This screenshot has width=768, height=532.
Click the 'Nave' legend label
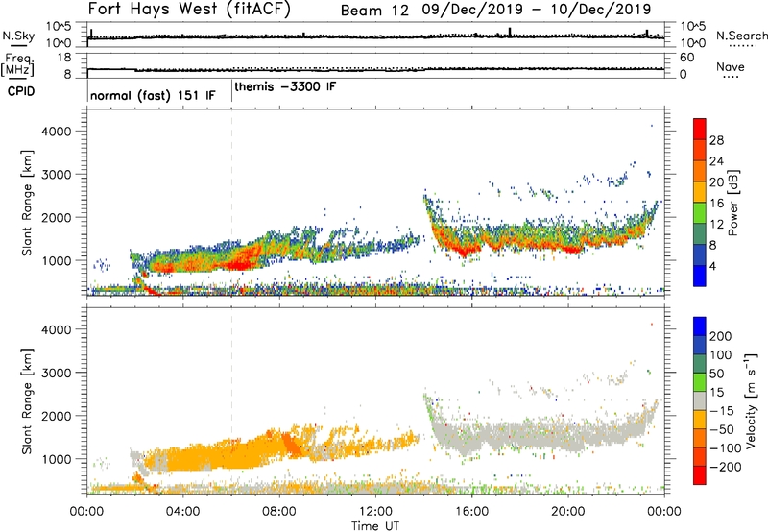(730, 66)
